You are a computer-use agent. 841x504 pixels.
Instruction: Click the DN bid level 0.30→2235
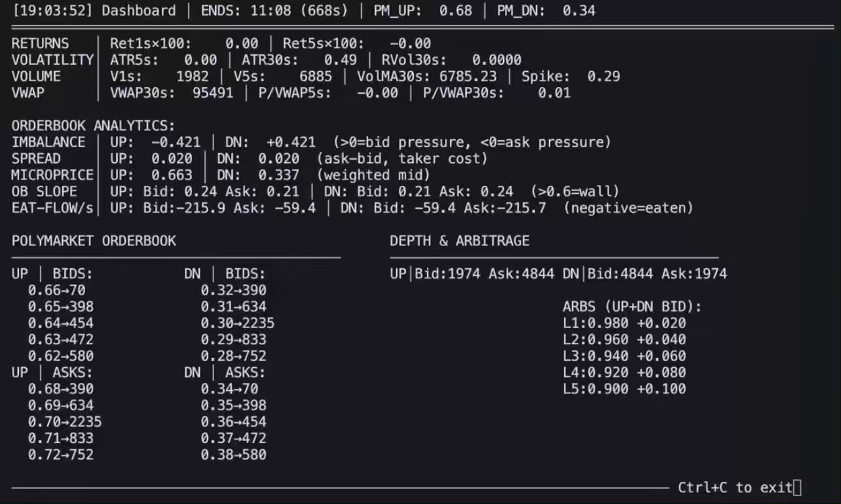coord(237,323)
